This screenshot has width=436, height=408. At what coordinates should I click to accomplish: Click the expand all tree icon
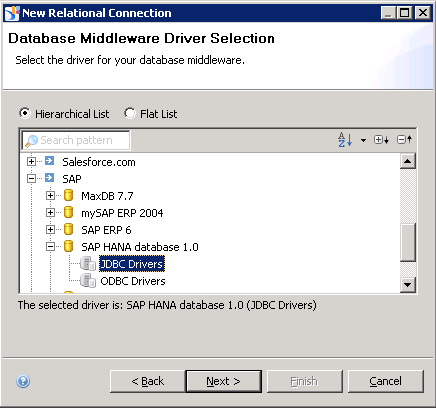click(x=381, y=140)
